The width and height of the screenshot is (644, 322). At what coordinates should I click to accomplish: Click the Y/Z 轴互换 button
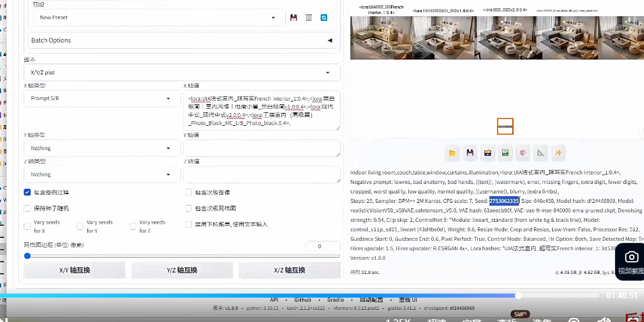182,270
